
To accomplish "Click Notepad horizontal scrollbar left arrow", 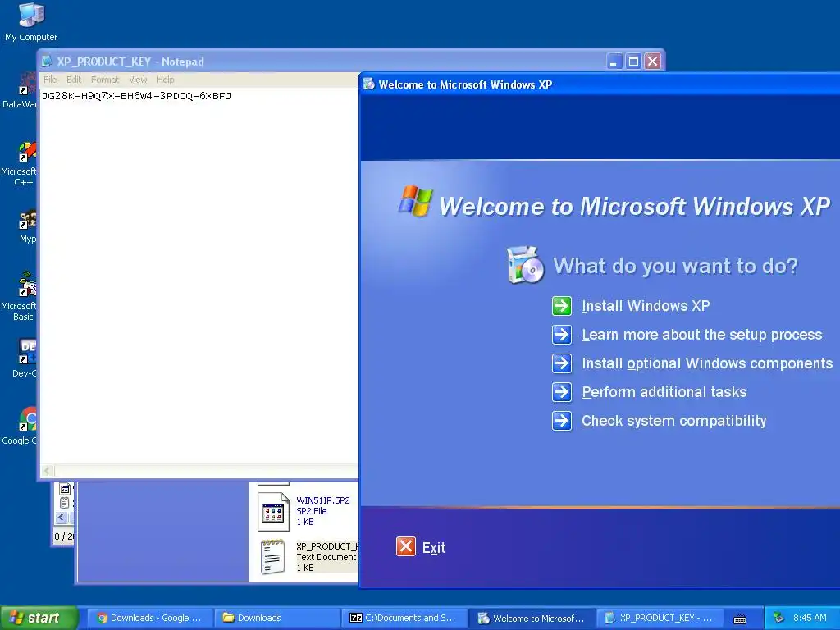I will [x=47, y=471].
